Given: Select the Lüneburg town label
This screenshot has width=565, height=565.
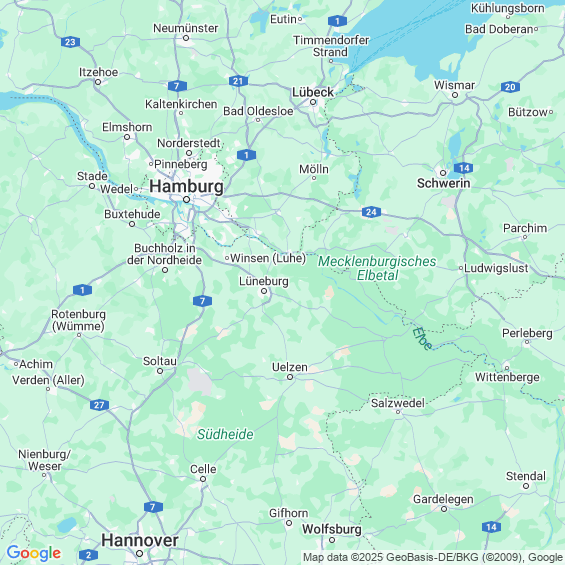Looking at the screenshot, I should click(264, 281).
